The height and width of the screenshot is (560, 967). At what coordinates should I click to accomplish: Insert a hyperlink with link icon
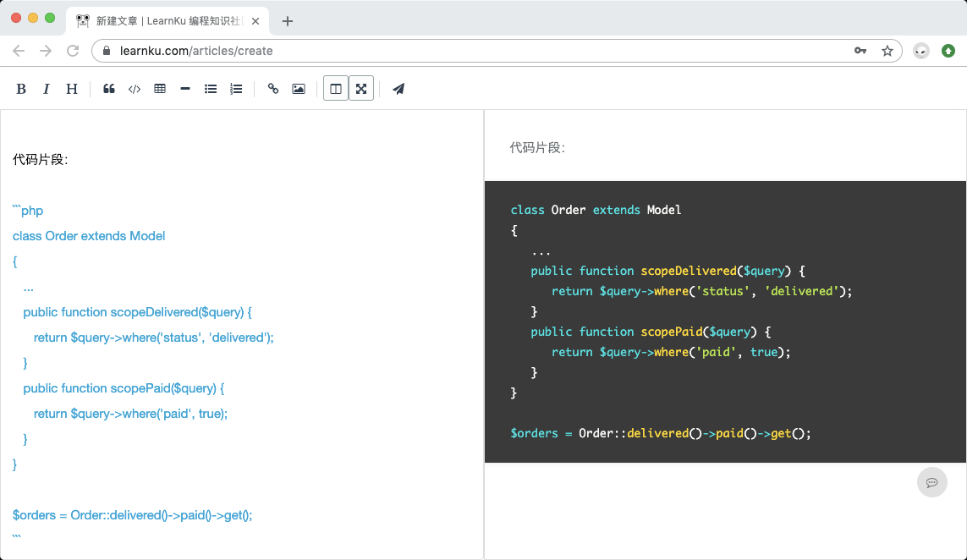pyautogui.click(x=273, y=89)
